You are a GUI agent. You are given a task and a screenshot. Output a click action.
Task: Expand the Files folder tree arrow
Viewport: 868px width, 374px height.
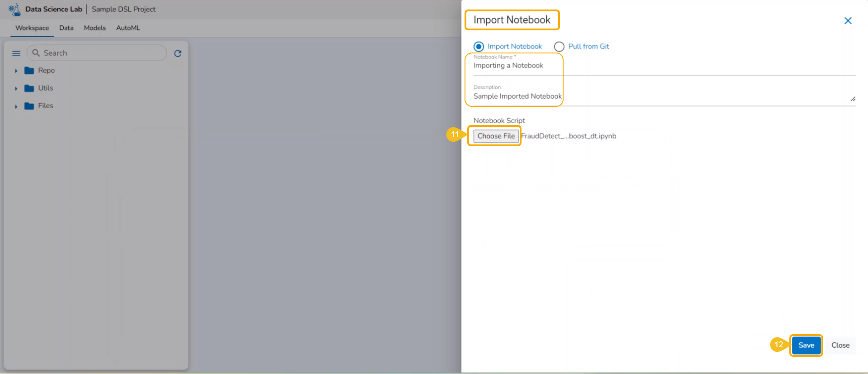click(x=16, y=106)
